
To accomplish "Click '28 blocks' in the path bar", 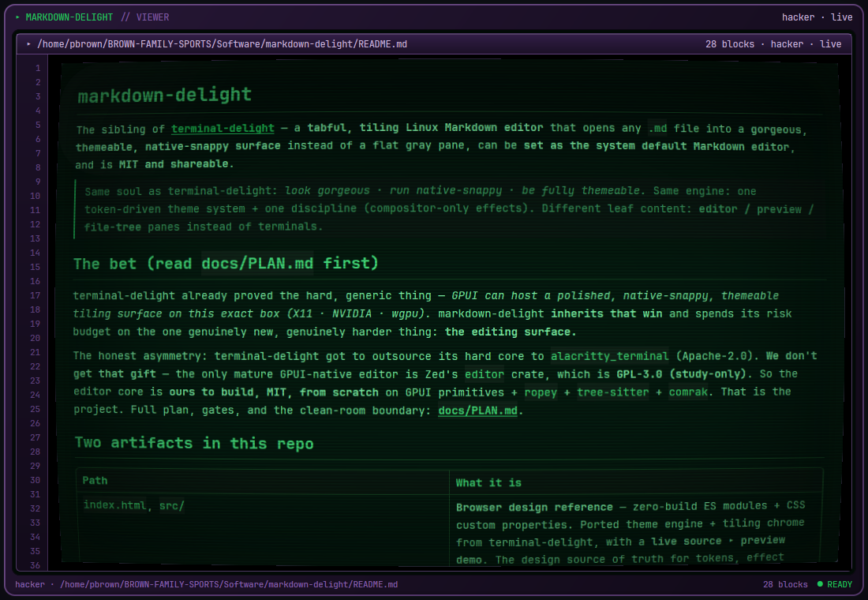I will (x=730, y=43).
